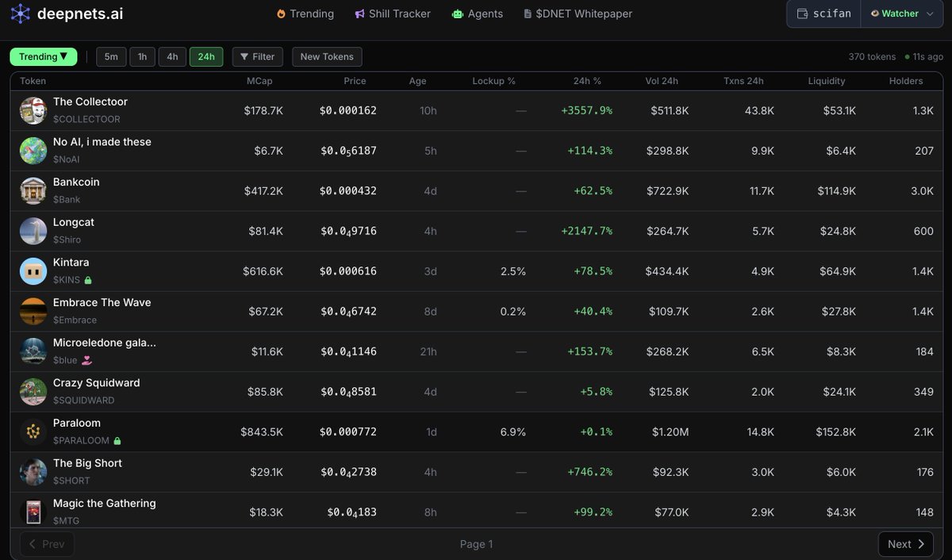This screenshot has height=560, width=952.
Task: Select the 1h timeframe
Action: pyautogui.click(x=142, y=56)
